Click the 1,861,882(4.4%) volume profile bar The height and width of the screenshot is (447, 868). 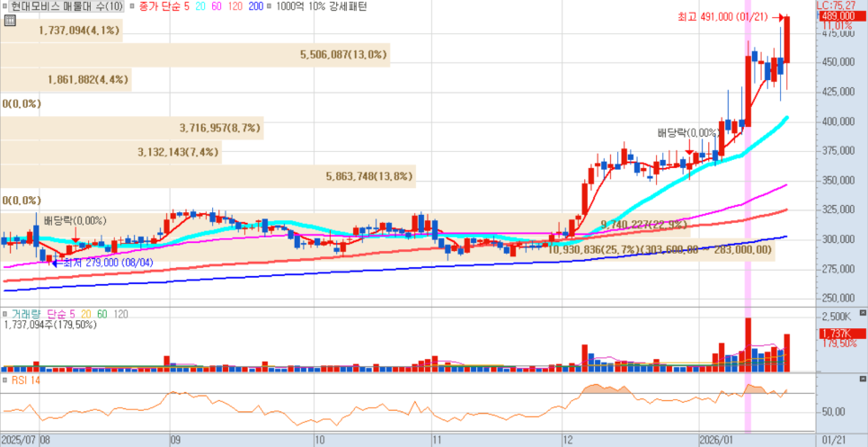tap(66, 80)
